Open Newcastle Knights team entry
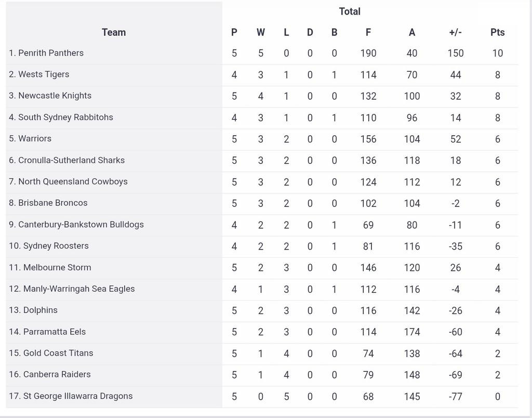 pos(50,96)
